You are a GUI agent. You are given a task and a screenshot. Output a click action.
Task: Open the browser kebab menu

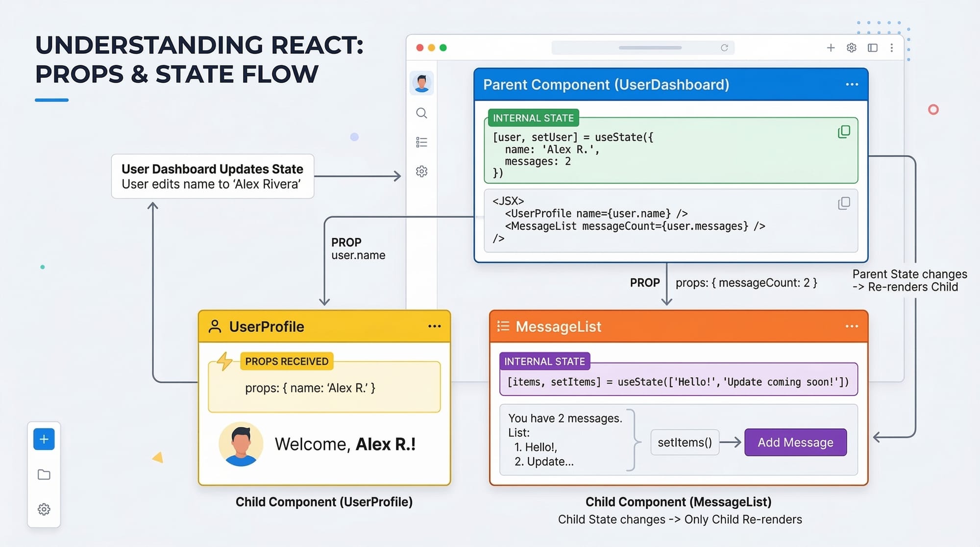coord(892,48)
